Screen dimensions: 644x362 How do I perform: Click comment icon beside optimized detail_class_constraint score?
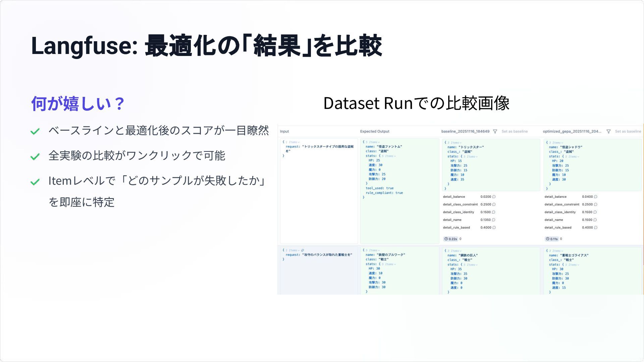(595, 204)
